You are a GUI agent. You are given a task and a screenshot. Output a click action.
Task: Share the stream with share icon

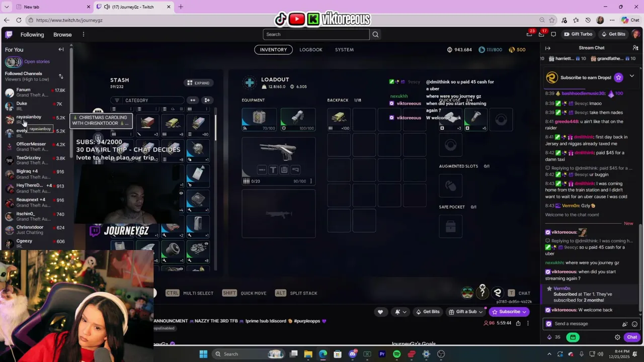pyautogui.click(x=518, y=323)
